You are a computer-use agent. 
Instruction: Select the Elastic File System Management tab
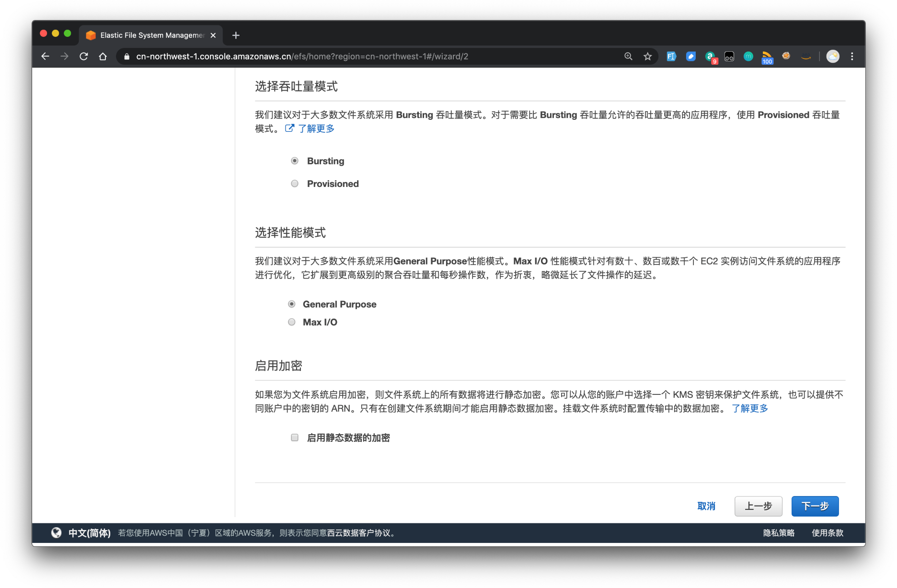pyautogui.click(x=150, y=35)
